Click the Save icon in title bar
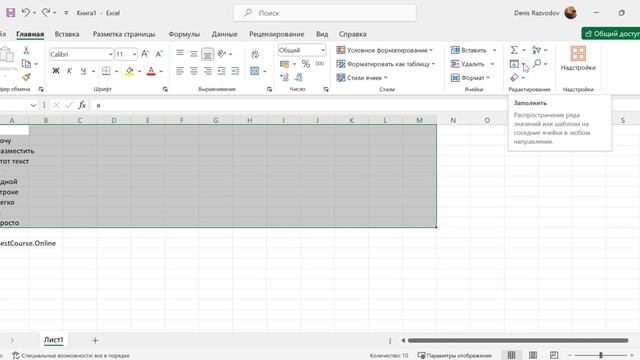 coord(11,13)
